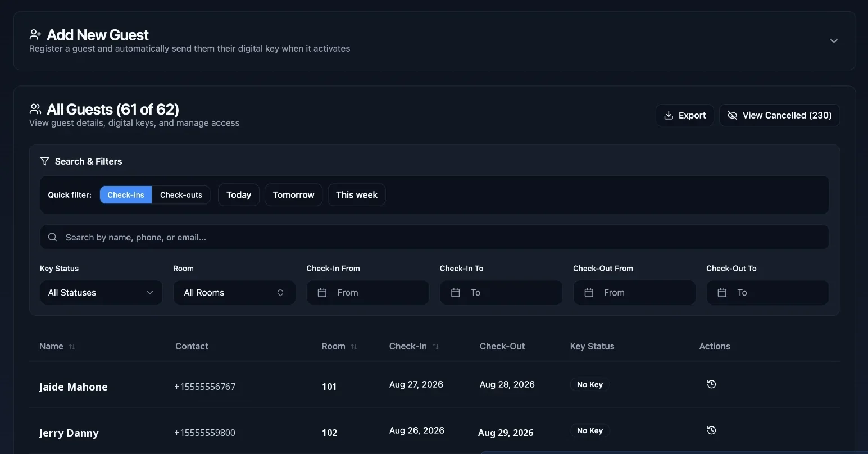Click the Check-Out column header
868x454 pixels.
(502, 346)
